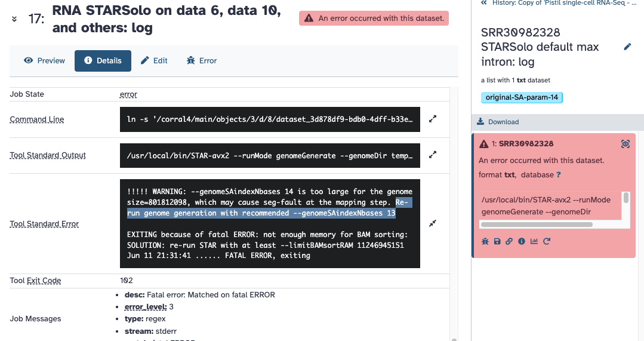Click the dataset error alert banner
644x341 pixels.
(x=374, y=18)
